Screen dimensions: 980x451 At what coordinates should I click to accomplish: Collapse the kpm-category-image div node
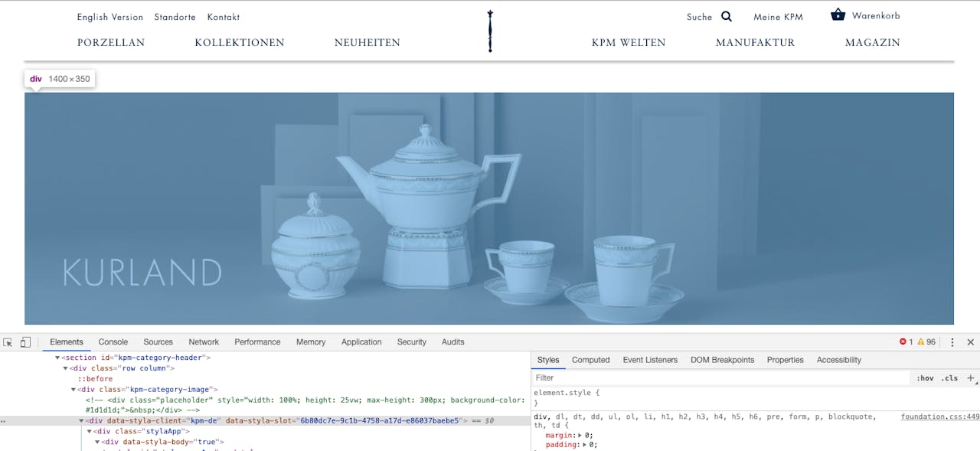(x=73, y=390)
